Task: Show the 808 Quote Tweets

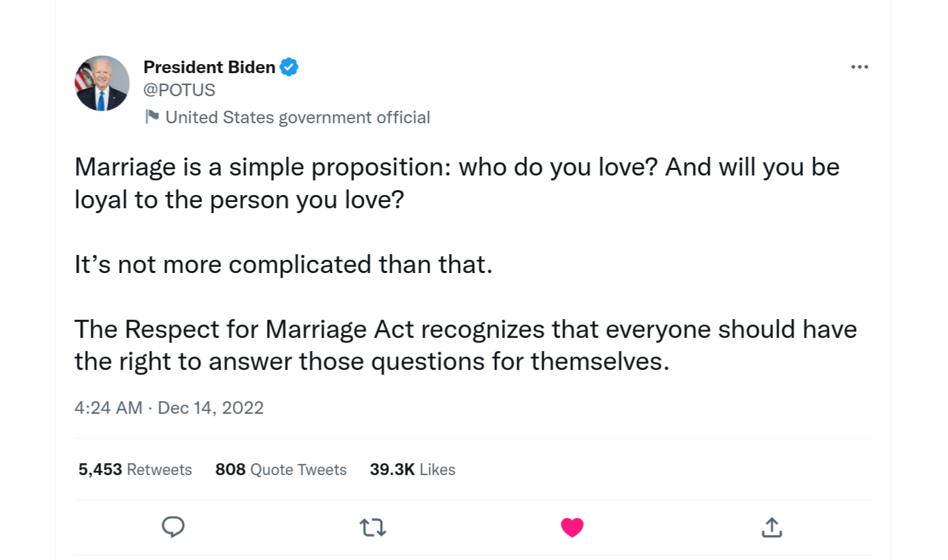Action: click(x=281, y=469)
